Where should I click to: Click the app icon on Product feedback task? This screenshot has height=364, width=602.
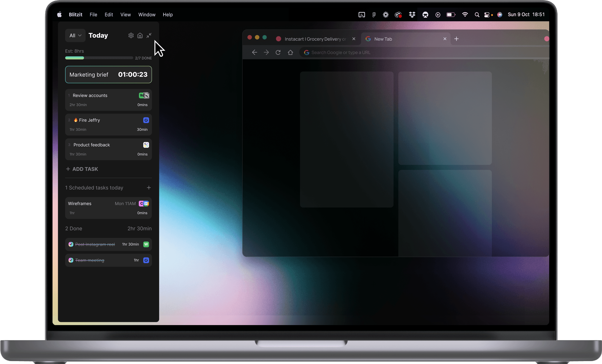146,145
